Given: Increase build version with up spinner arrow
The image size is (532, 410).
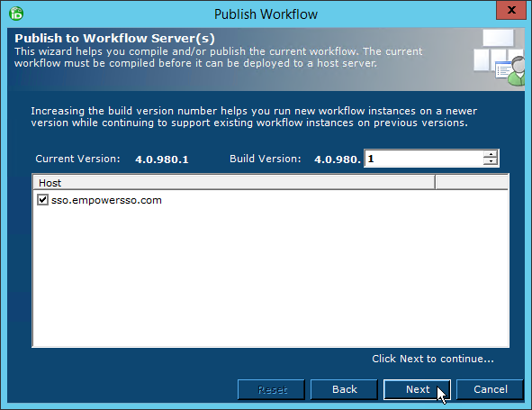Looking at the screenshot, I should 491,155.
